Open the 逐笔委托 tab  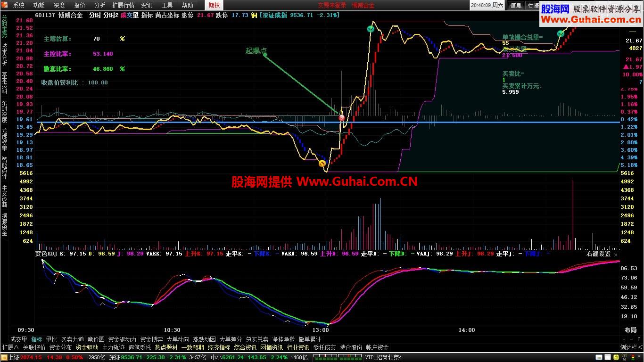pos(140,347)
